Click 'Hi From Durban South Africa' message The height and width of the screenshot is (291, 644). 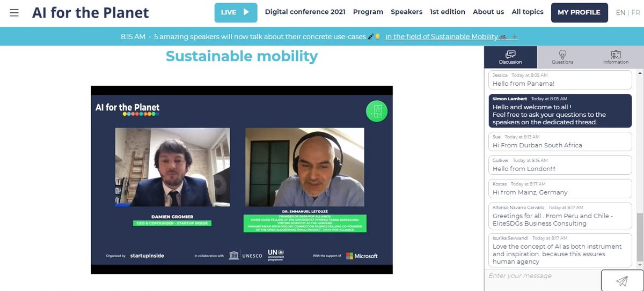point(560,141)
